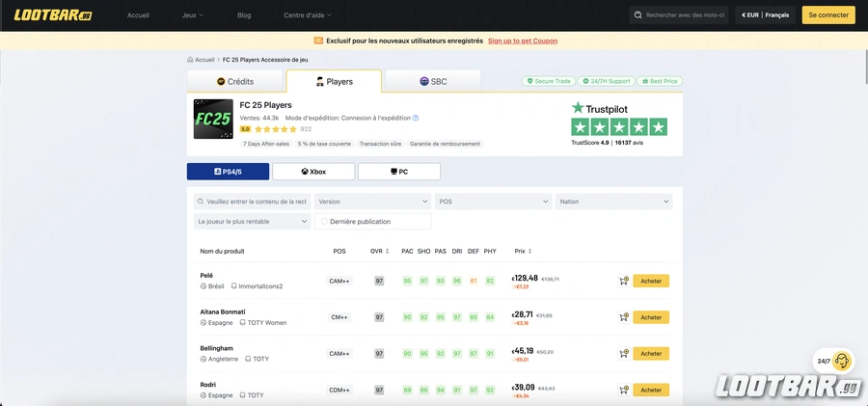Click the Se connecter button
The image size is (868, 406).
click(828, 15)
